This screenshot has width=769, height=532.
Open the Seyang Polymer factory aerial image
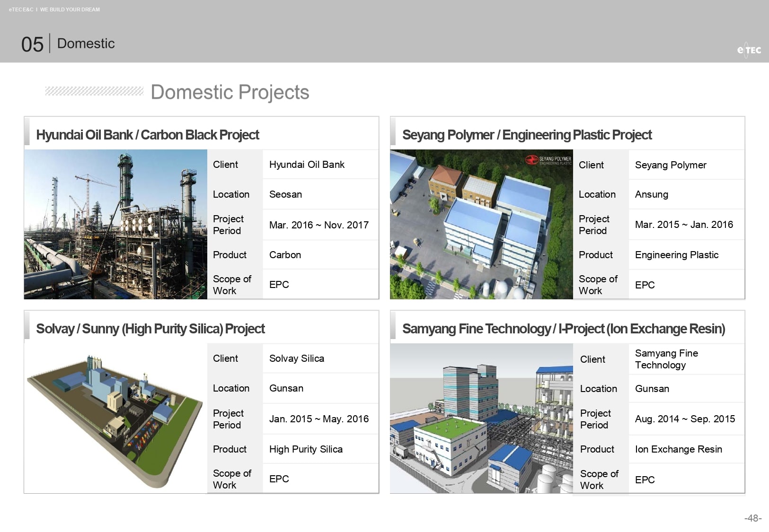[x=481, y=224]
